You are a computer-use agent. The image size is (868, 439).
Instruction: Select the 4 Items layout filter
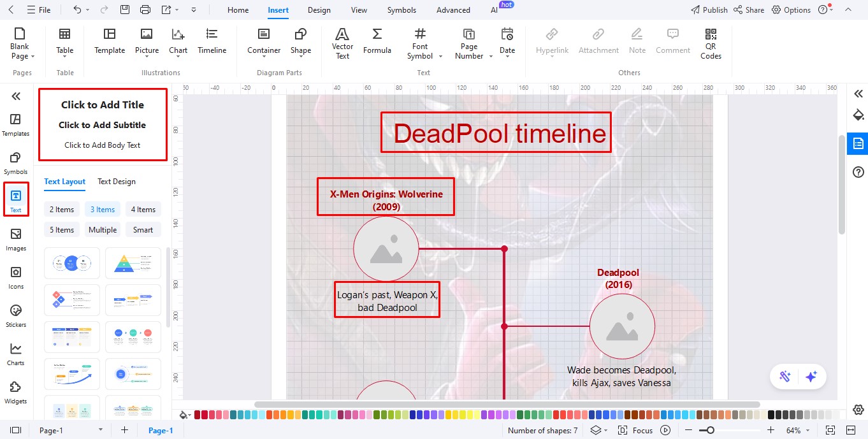tap(143, 210)
